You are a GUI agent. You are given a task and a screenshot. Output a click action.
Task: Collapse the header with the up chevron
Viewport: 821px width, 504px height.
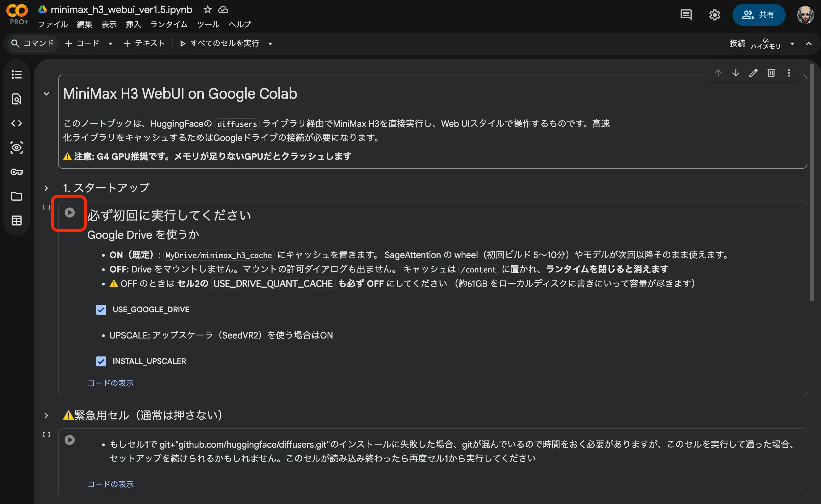coord(809,44)
